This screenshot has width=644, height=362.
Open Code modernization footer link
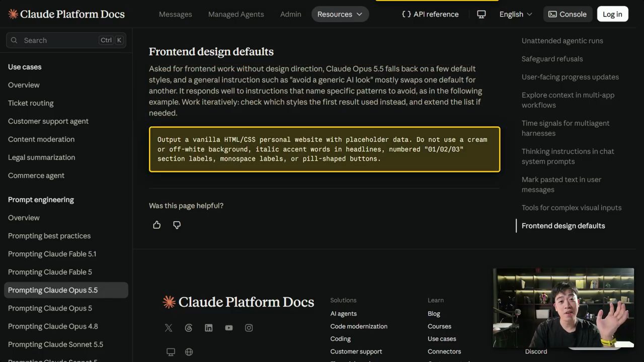[359, 326]
